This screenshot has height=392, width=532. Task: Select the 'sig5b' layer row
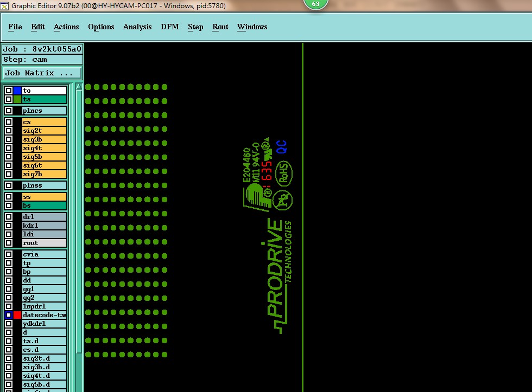(x=44, y=157)
